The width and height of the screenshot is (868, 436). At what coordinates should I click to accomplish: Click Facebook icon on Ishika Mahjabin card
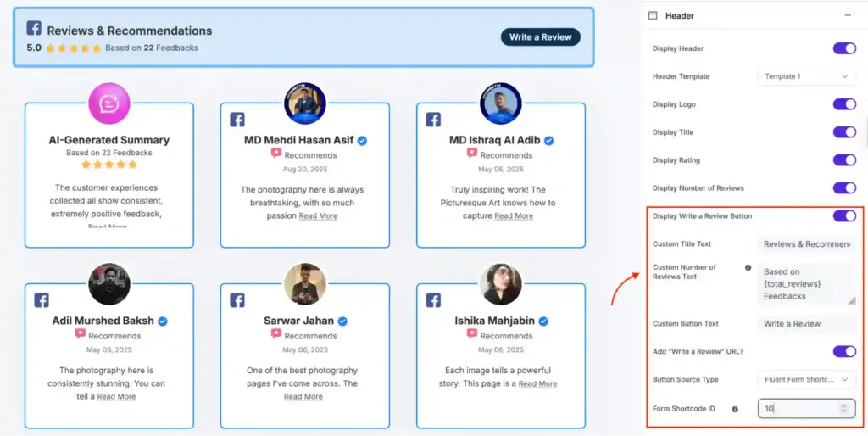coord(433,300)
